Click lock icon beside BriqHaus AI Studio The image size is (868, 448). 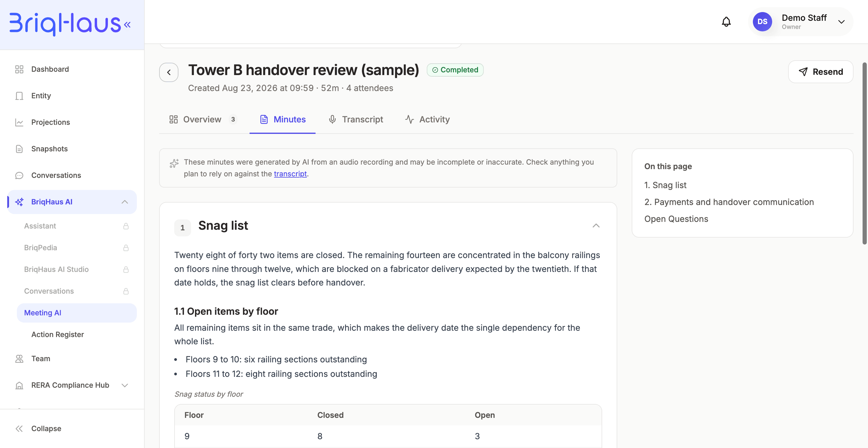126,270
